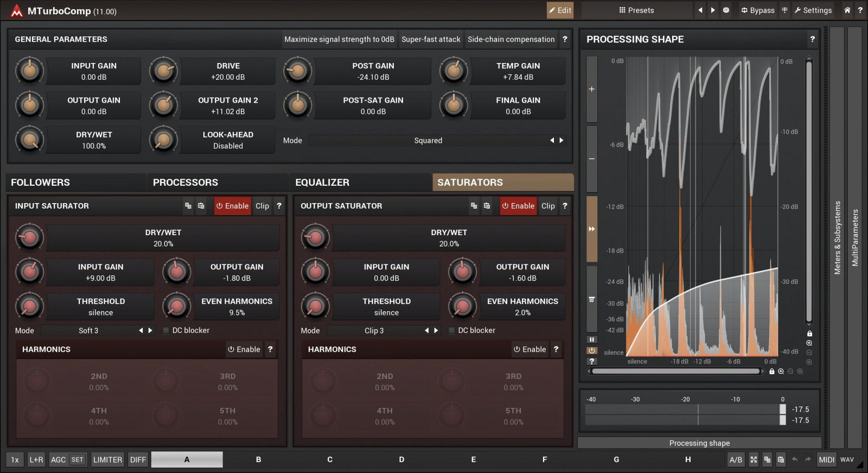Select next General Parameters mode arrow
This screenshot has width=868, height=473.
[x=561, y=140]
